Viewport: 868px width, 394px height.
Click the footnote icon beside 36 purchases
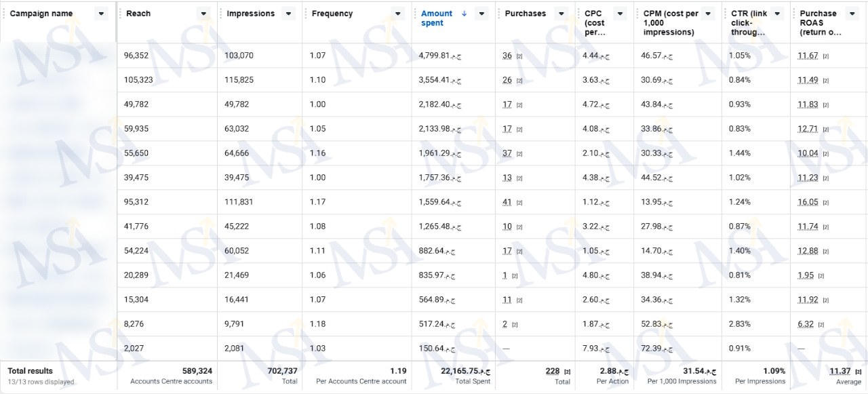pos(519,56)
